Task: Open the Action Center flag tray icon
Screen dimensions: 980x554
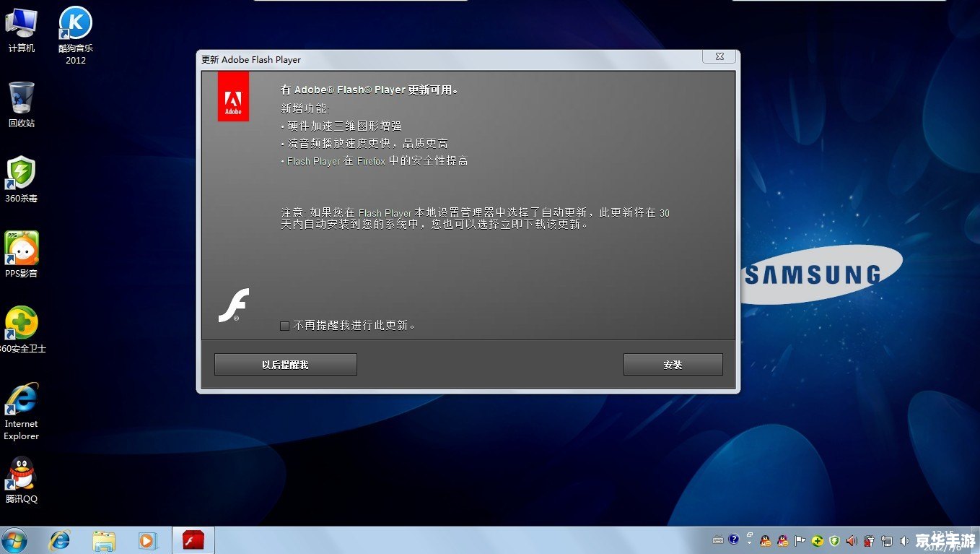Action: pyautogui.click(x=800, y=541)
